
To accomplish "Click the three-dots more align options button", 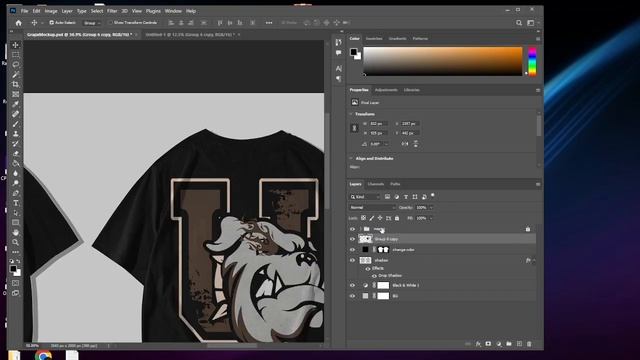I will tap(269, 23).
